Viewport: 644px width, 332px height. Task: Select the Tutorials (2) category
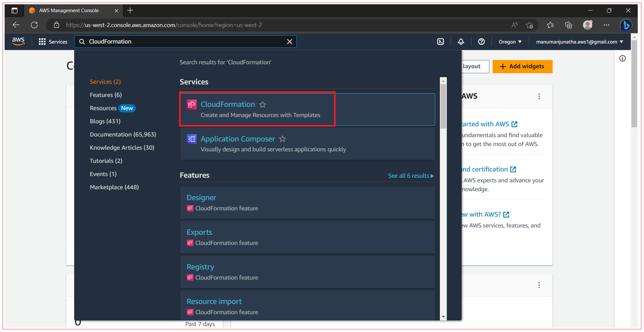point(106,161)
